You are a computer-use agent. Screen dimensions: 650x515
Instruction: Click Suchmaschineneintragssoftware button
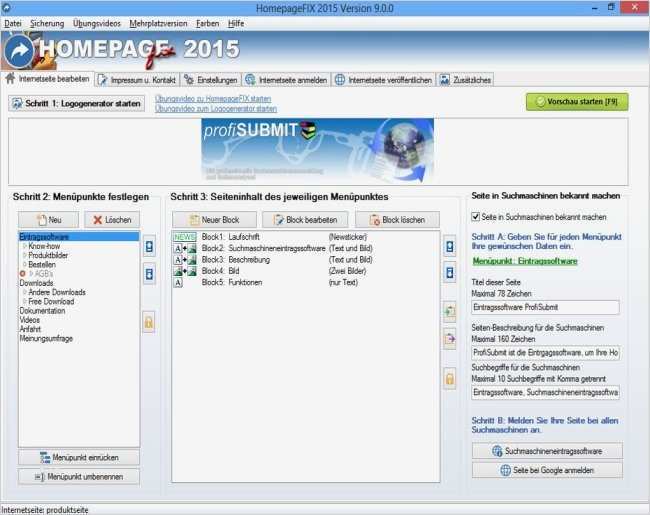547,451
